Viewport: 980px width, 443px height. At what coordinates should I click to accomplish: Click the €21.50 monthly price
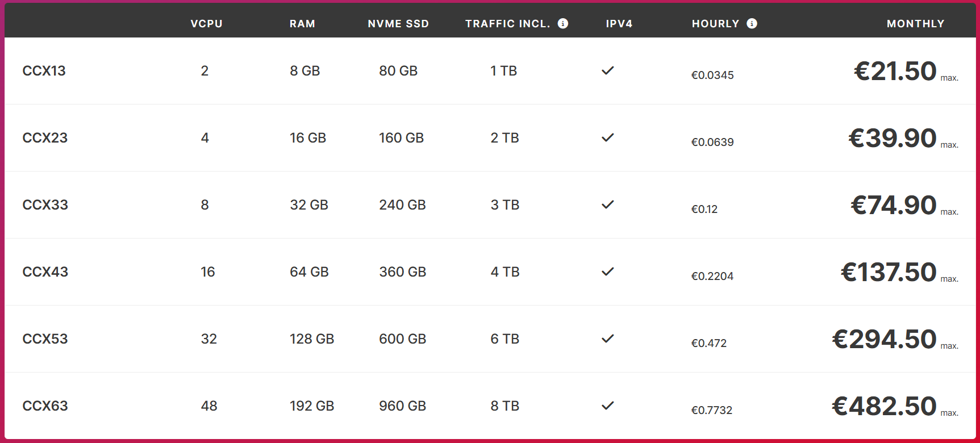(x=895, y=71)
